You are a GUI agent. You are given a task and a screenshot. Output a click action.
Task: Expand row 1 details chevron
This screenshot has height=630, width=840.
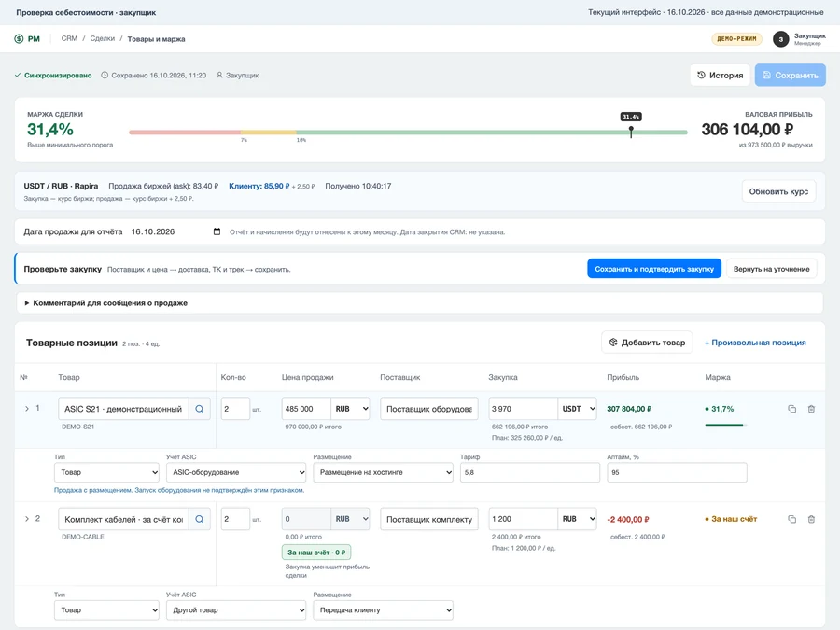[27, 409]
